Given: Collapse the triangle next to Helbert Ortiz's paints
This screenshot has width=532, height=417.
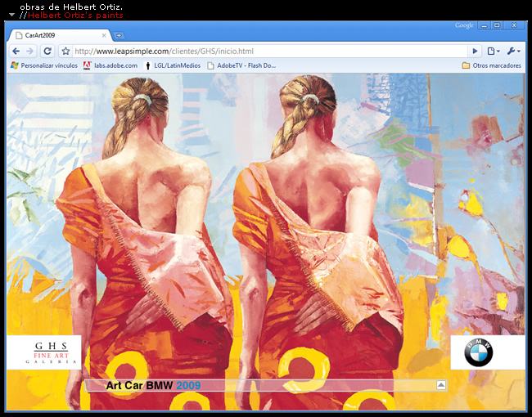Looking at the screenshot, I should point(12,15).
